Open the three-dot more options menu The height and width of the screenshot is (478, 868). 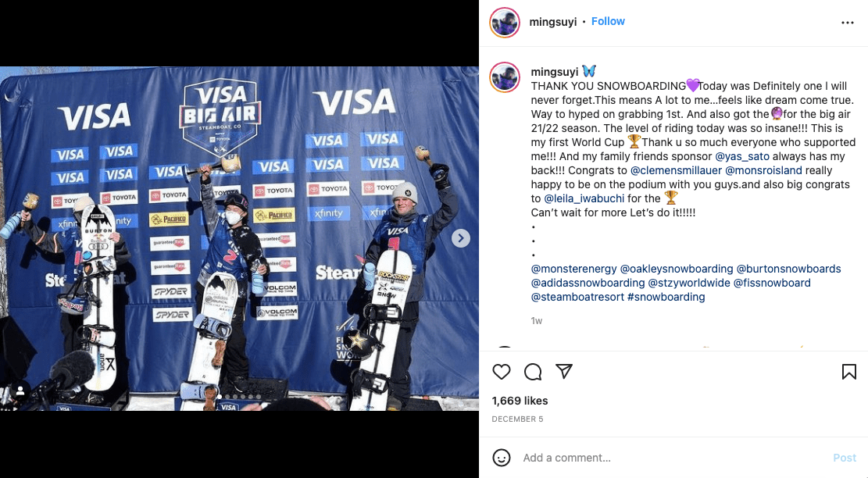click(848, 23)
